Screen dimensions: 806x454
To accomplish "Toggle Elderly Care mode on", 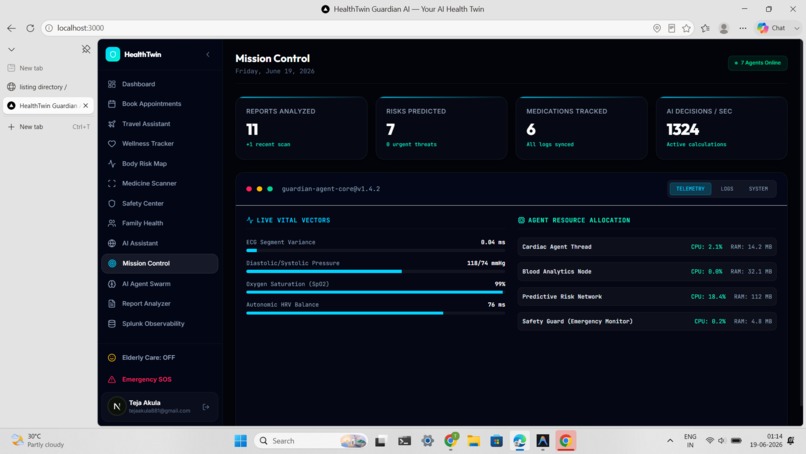I will pyautogui.click(x=159, y=357).
